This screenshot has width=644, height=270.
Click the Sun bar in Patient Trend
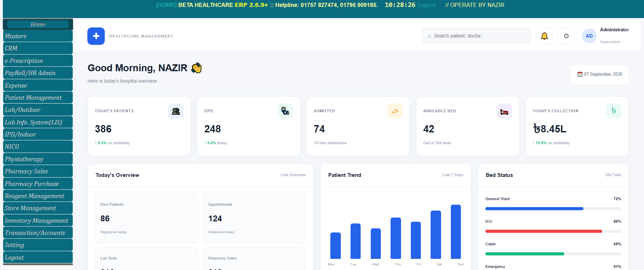456,232
